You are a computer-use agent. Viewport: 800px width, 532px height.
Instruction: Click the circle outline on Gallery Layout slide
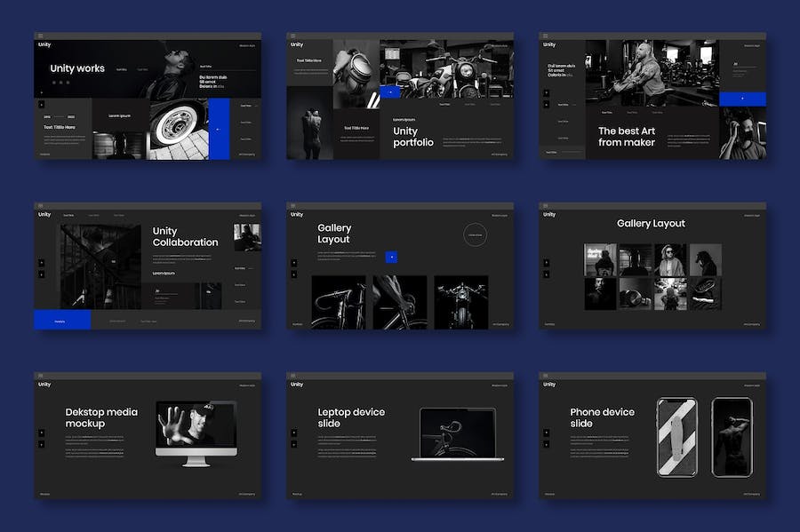tap(476, 235)
